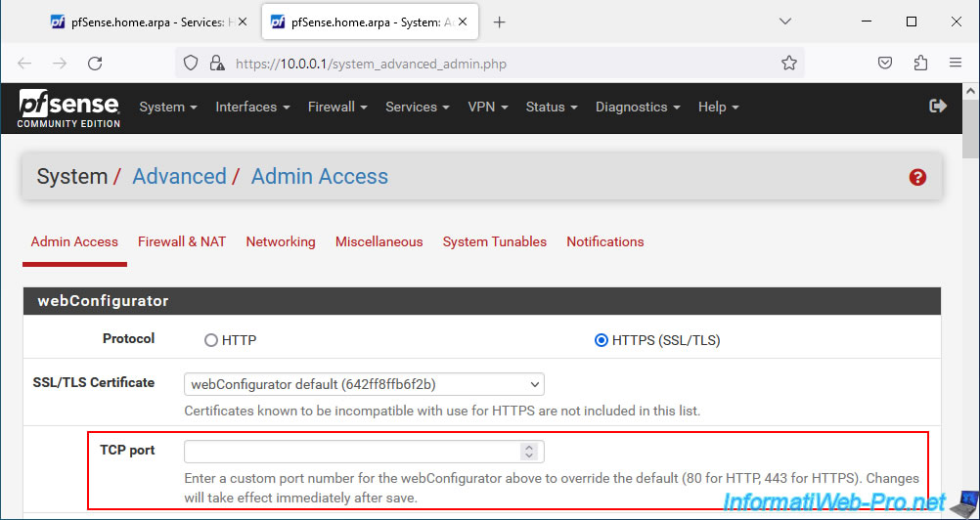Open the Firefox hamburger menu

955,64
